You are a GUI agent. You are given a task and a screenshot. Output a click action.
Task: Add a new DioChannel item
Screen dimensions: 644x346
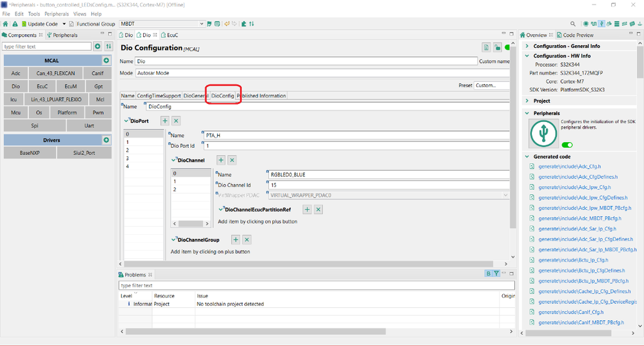click(x=221, y=160)
